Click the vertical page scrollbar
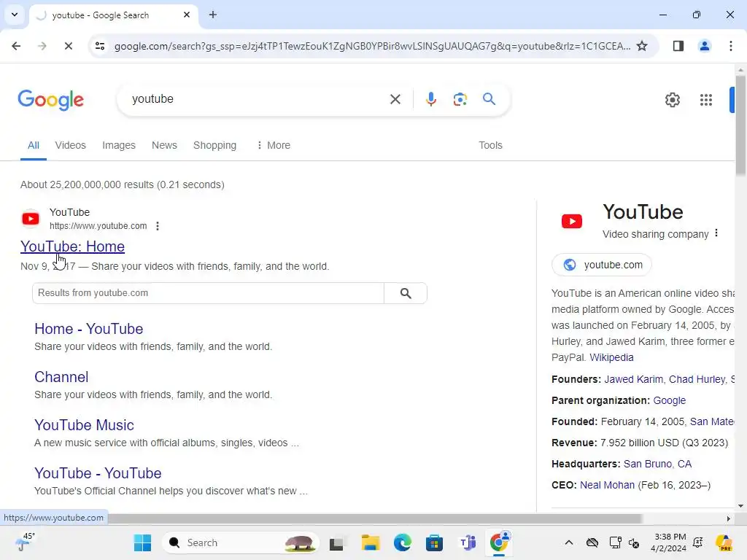The height and width of the screenshot is (560, 747). click(x=740, y=125)
